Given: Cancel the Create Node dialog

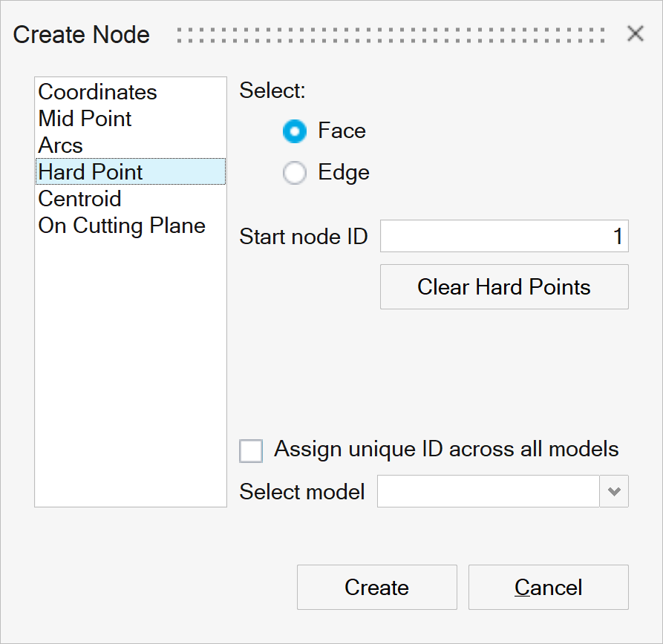Looking at the screenshot, I should (x=548, y=588).
